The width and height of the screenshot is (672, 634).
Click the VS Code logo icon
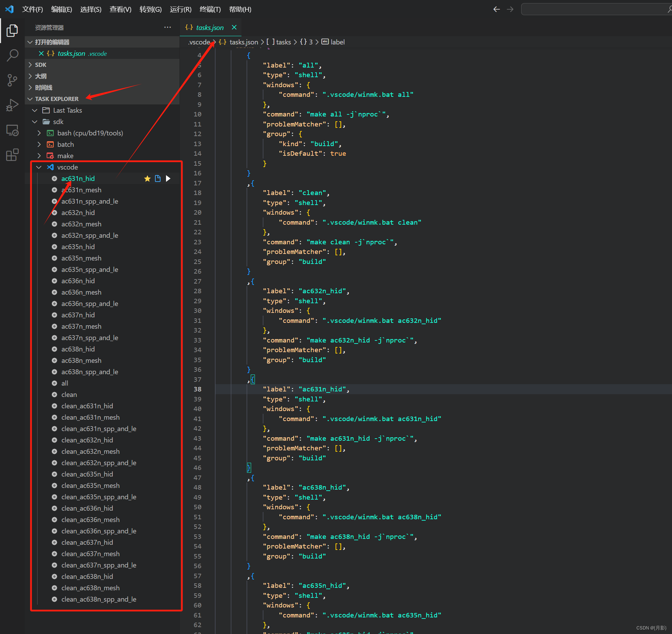[9, 9]
